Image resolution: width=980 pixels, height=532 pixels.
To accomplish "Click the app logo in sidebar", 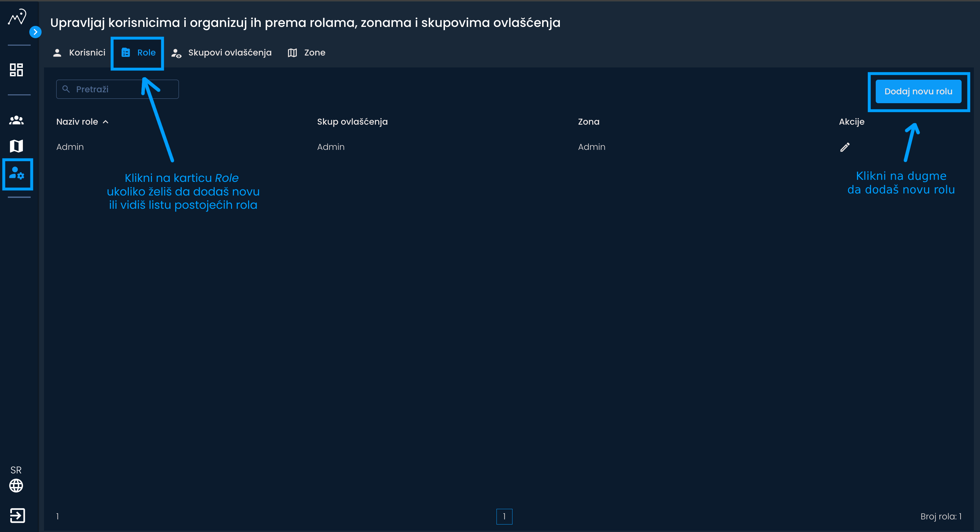I will [17, 17].
